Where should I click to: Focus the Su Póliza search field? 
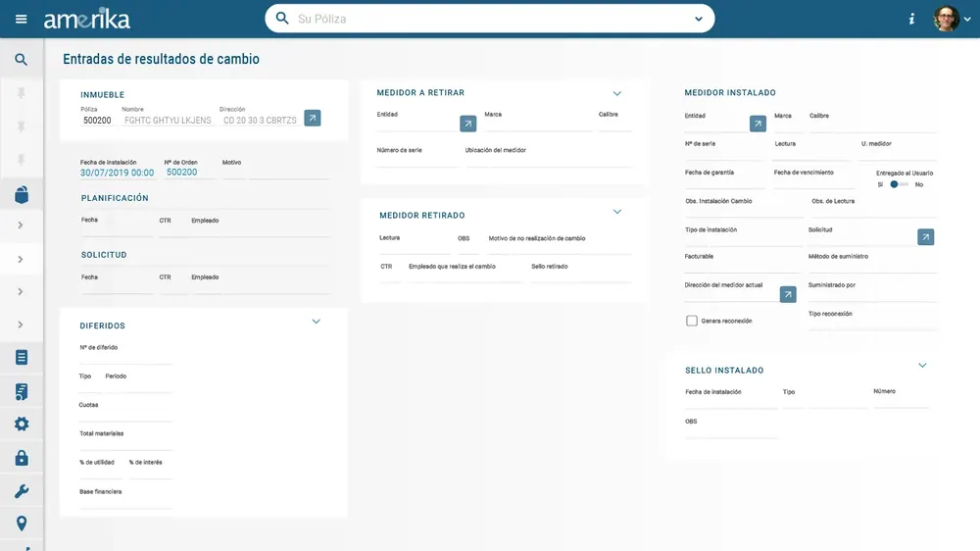coord(491,19)
